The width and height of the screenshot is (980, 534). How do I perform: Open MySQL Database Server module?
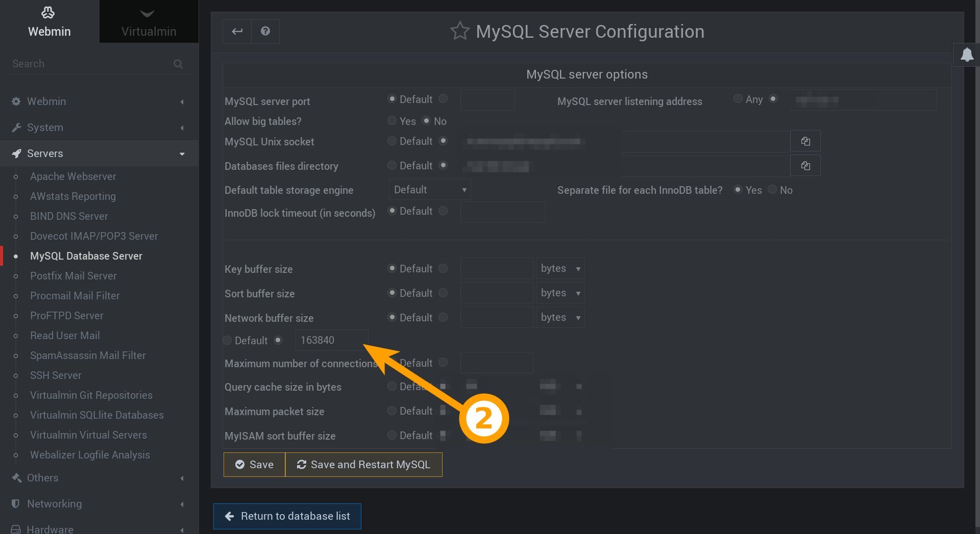[86, 256]
